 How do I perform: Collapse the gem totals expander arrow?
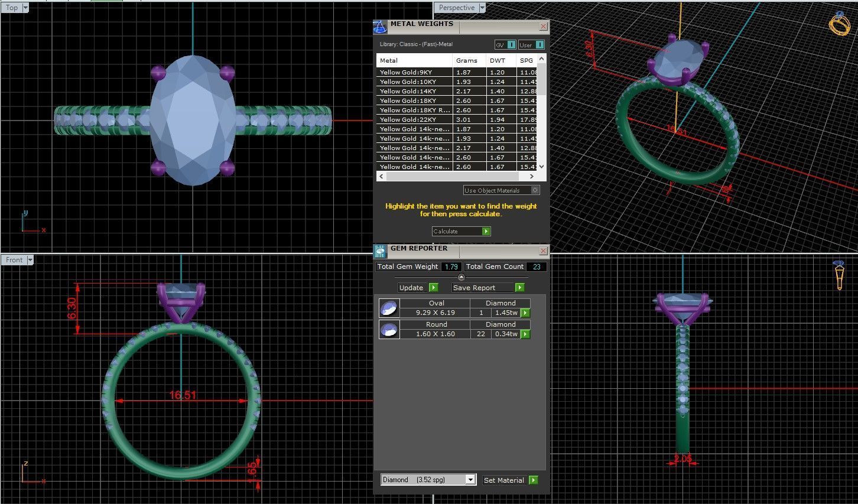(x=461, y=277)
